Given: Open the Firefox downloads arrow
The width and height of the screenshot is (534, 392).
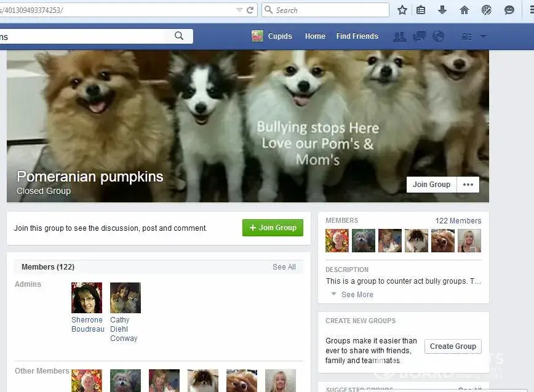Looking at the screenshot, I should (442, 10).
